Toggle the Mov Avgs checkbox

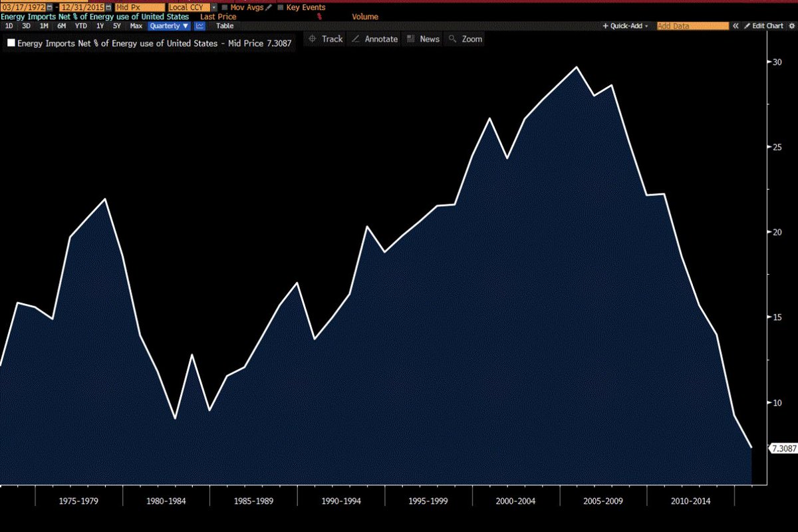click(x=225, y=7)
